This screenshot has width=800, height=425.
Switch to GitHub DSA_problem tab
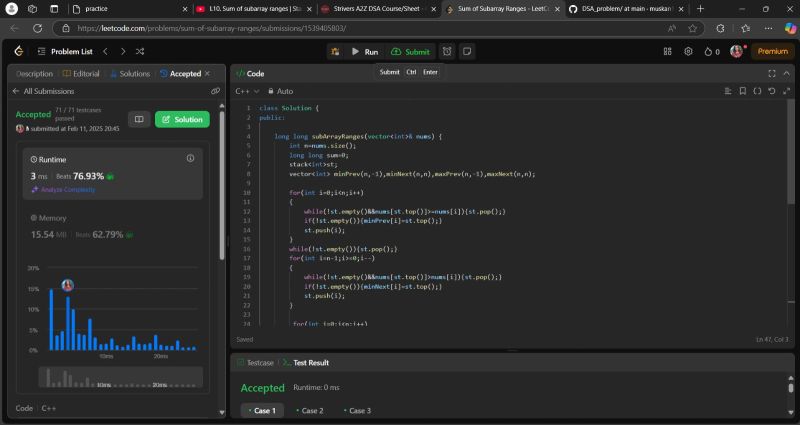pyautogui.click(x=627, y=9)
